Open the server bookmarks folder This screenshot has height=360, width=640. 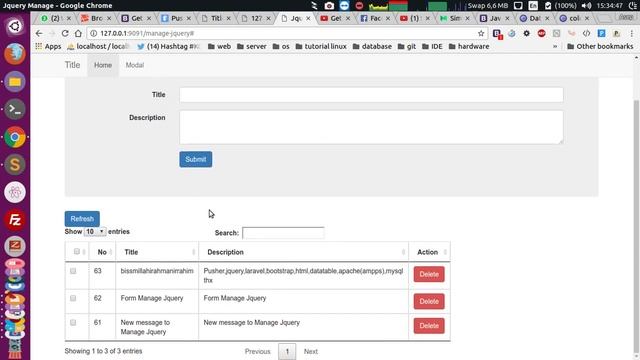click(251, 47)
